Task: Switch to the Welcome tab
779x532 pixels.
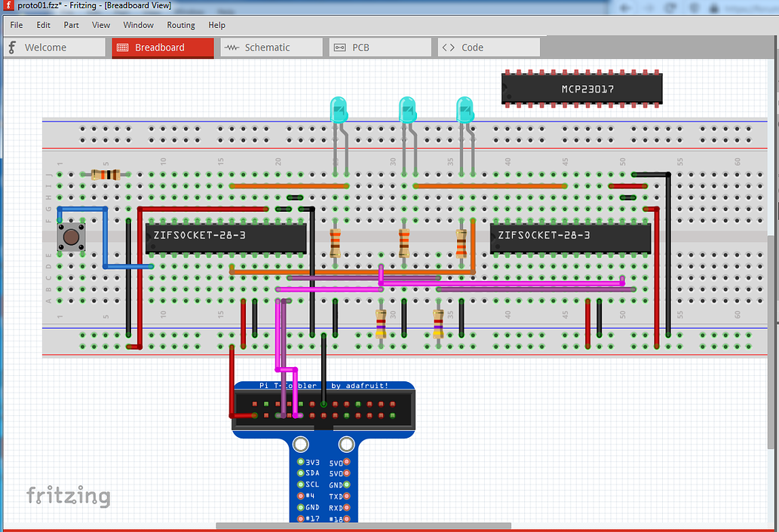Action: pyautogui.click(x=53, y=47)
